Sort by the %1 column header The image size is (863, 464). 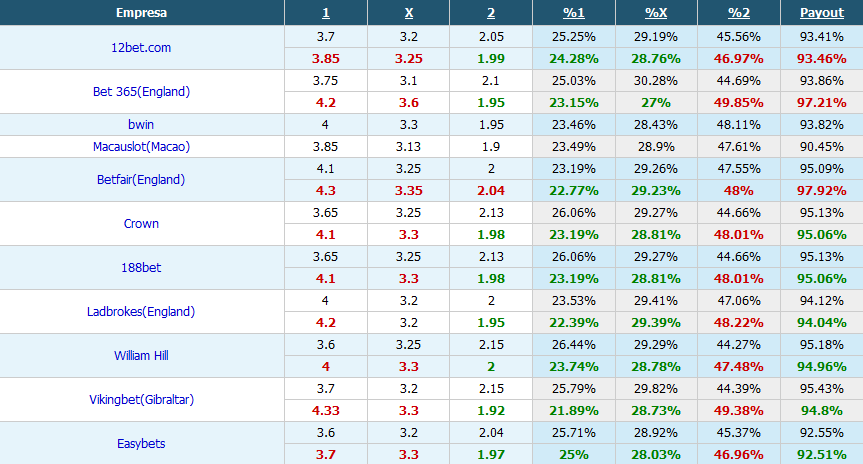point(573,13)
